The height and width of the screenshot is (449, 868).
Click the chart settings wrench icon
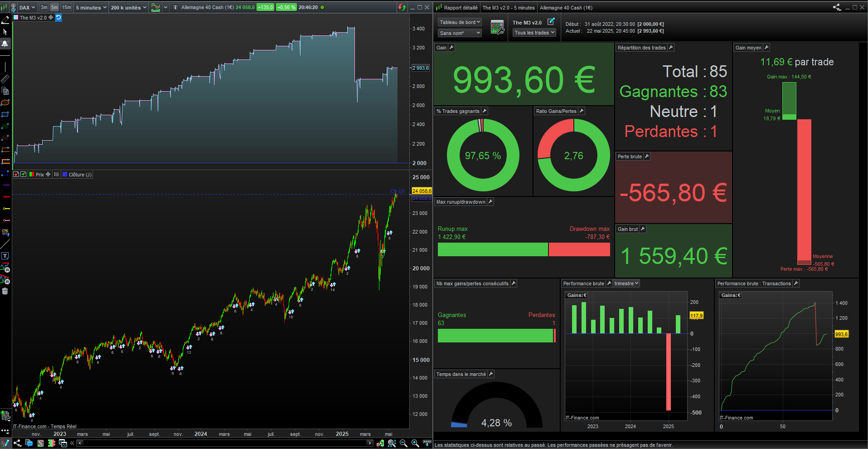380,443
